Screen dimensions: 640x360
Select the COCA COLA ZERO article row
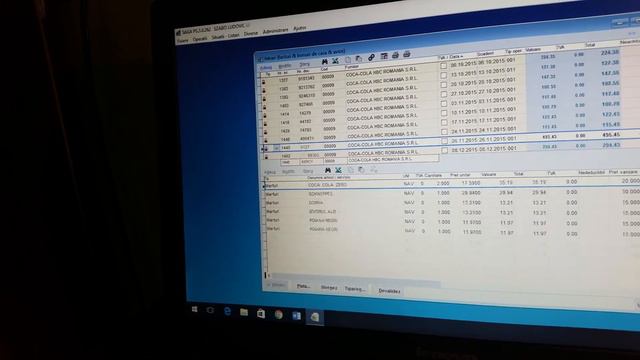[451, 184]
